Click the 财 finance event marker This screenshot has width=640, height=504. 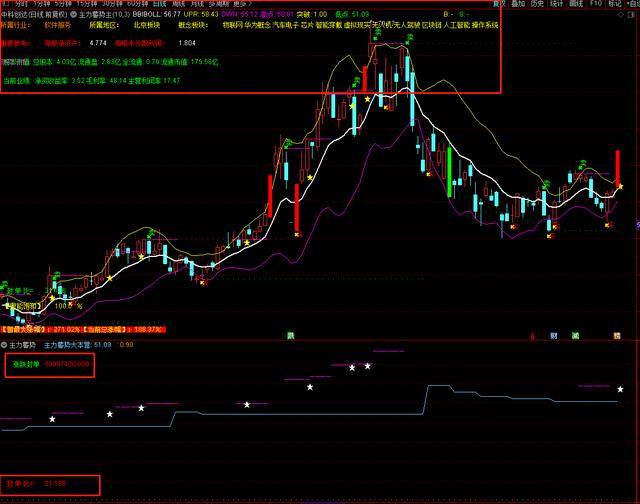coord(551,335)
